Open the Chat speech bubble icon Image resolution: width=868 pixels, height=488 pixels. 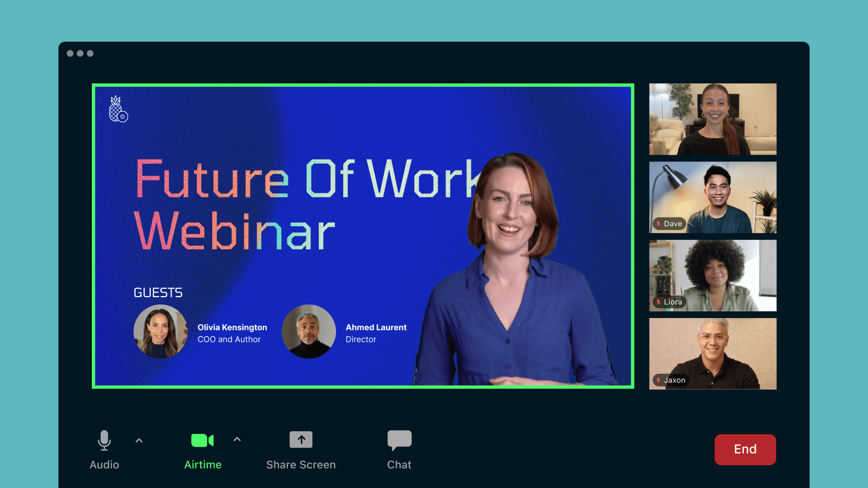pyautogui.click(x=399, y=440)
